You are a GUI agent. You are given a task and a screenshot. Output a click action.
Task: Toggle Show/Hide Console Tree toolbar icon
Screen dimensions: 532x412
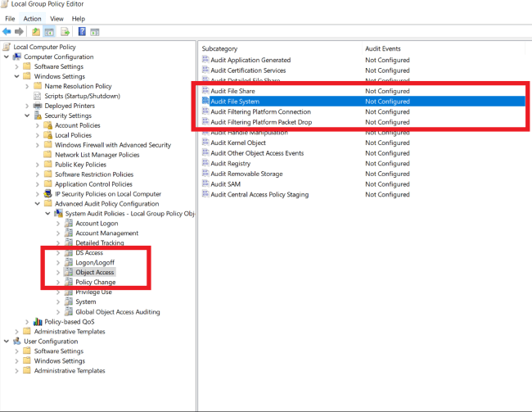(x=49, y=32)
